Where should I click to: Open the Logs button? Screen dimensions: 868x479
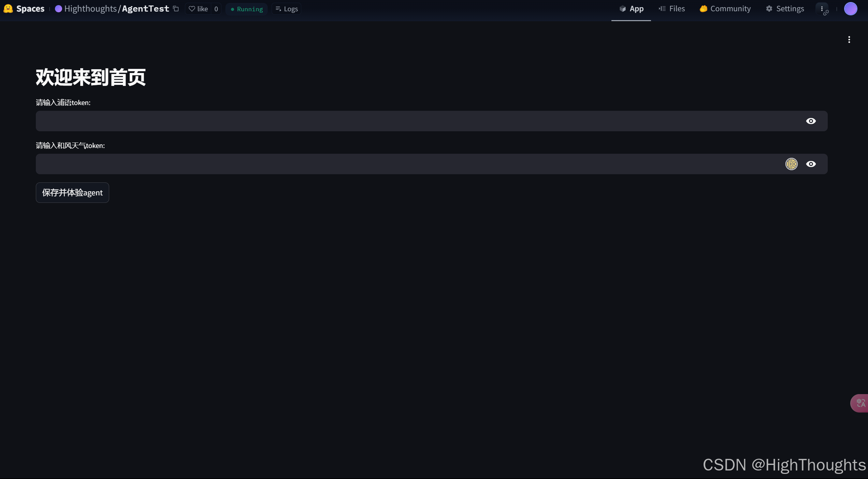pyautogui.click(x=287, y=9)
